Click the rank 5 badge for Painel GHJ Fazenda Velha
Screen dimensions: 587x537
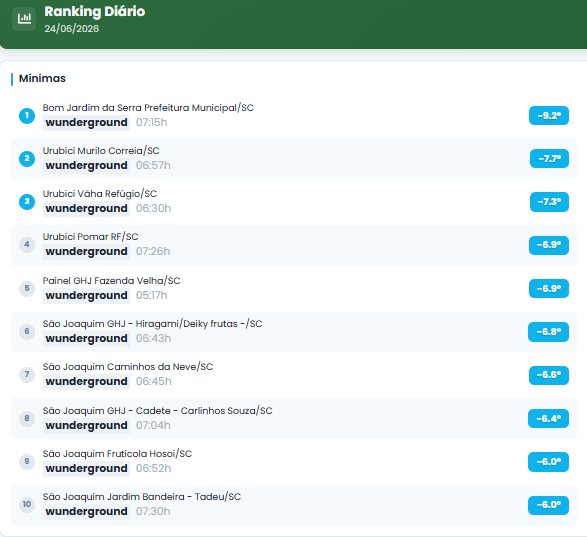[x=27, y=288]
